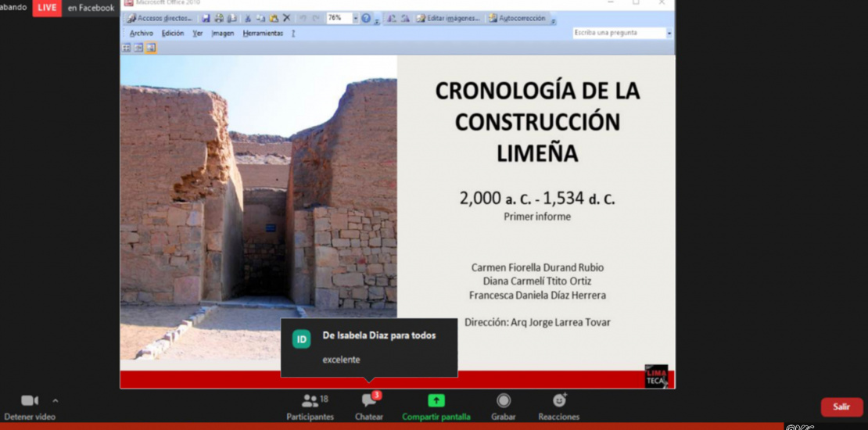Screen dimensions: 868x430
Task: Click the ID avatar in chat popup
Action: point(302,339)
